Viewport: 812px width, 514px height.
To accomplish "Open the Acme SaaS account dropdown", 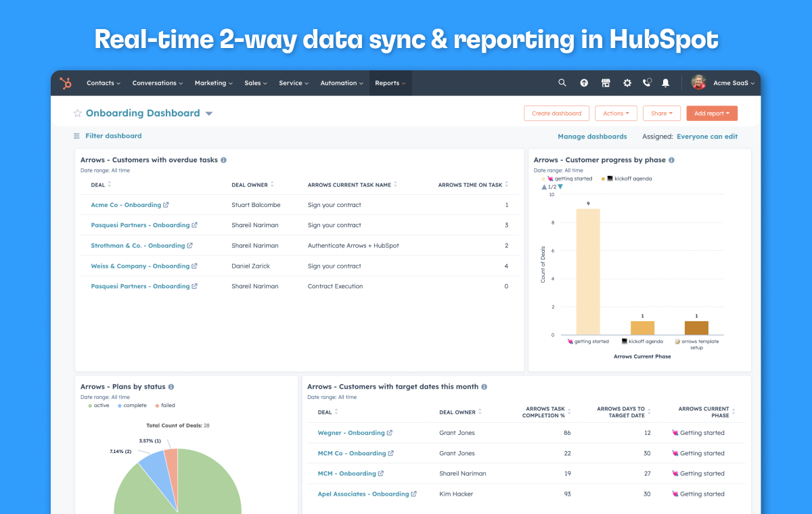I will [734, 83].
